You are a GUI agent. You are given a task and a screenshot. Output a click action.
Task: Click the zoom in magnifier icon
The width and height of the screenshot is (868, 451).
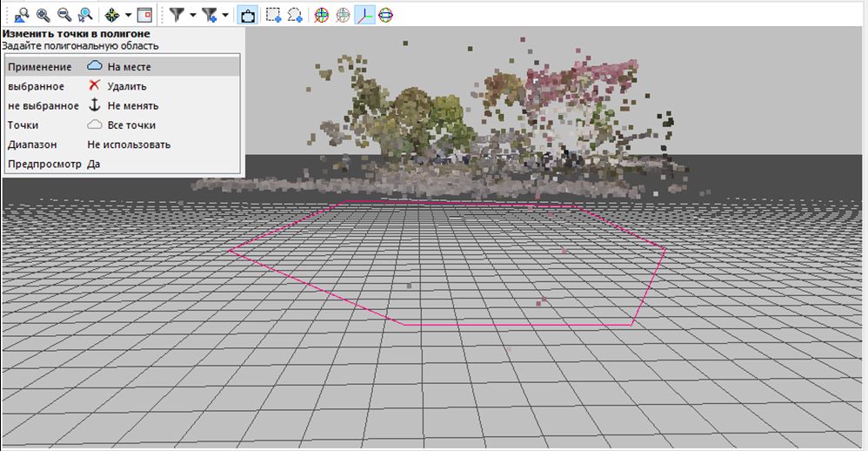click(43, 15)
